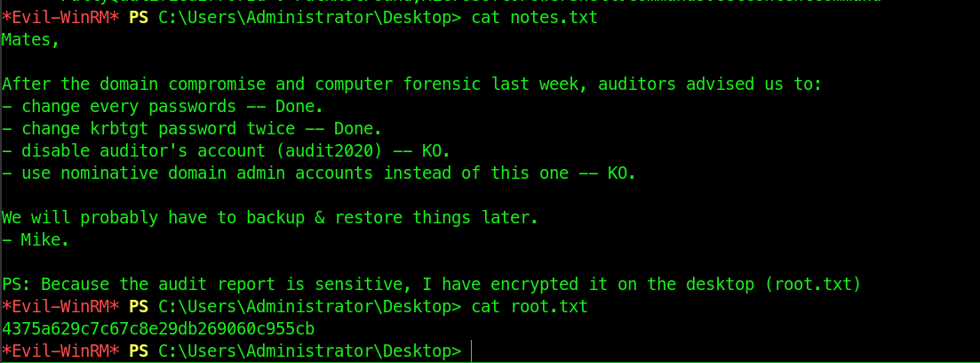This screenshot has width=980, height=363.
Task: Place cursor at the final empty prompt
Action: tap(471, 351)
